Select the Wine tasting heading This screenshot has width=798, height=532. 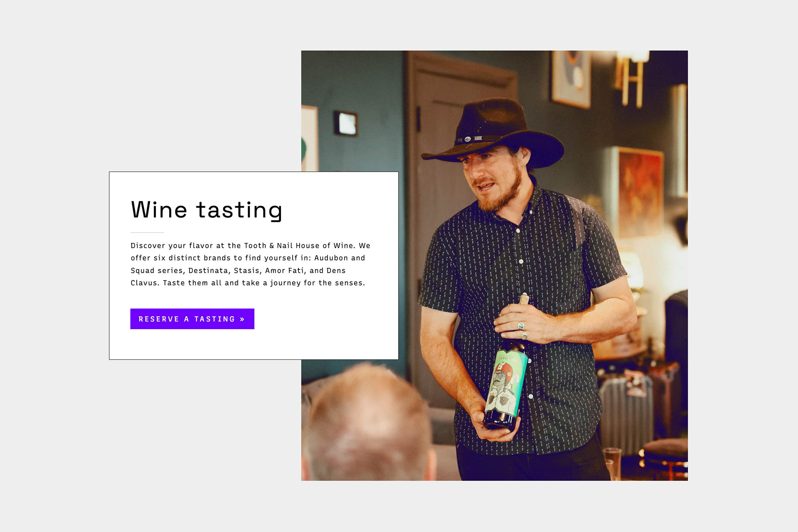[207, 210]
